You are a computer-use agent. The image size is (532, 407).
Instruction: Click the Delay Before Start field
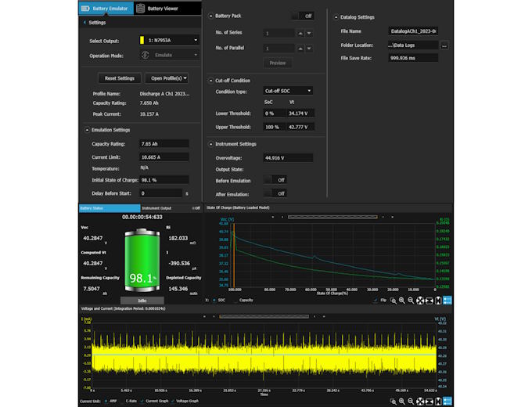[161, 193]
